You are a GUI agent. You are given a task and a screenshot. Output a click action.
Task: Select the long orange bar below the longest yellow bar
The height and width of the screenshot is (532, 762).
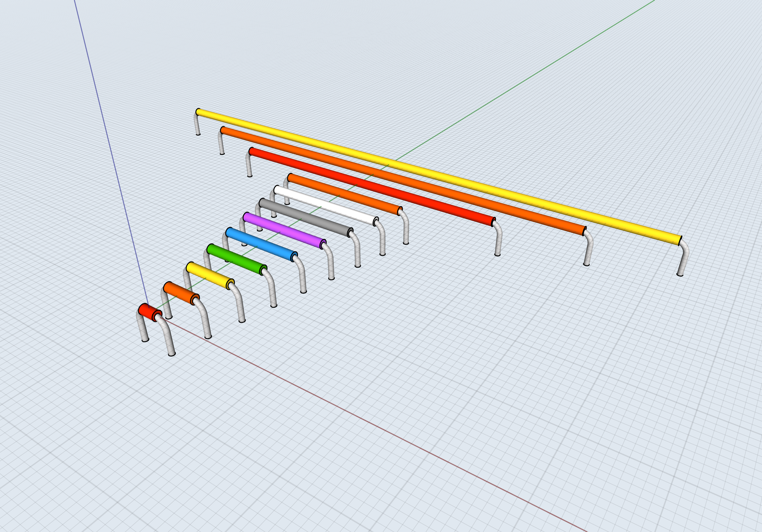(403, 181)
